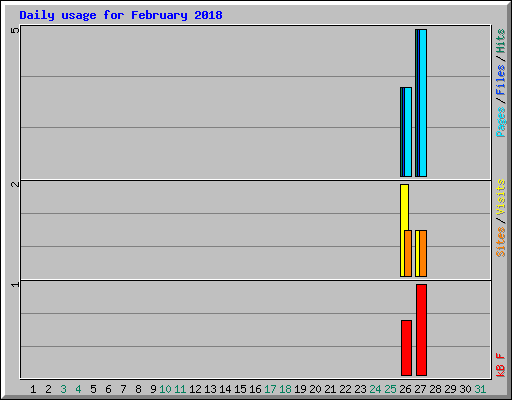Click green day "11" on the x-axis
Image resolution: width=512 pixels, height=400 pixels.
click(x=180, y=389)
